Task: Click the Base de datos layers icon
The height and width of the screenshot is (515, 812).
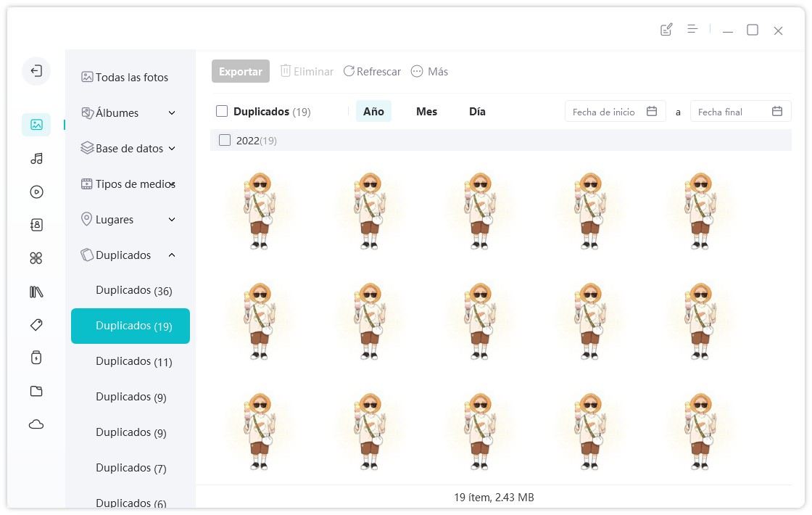Action: click(x=87, y=148)
